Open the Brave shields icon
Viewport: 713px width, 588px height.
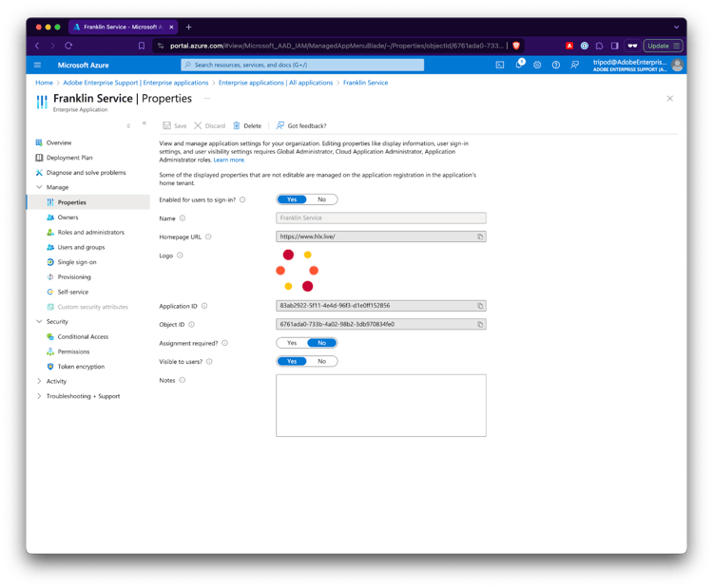pyautogui.click(x=516, y=46)
